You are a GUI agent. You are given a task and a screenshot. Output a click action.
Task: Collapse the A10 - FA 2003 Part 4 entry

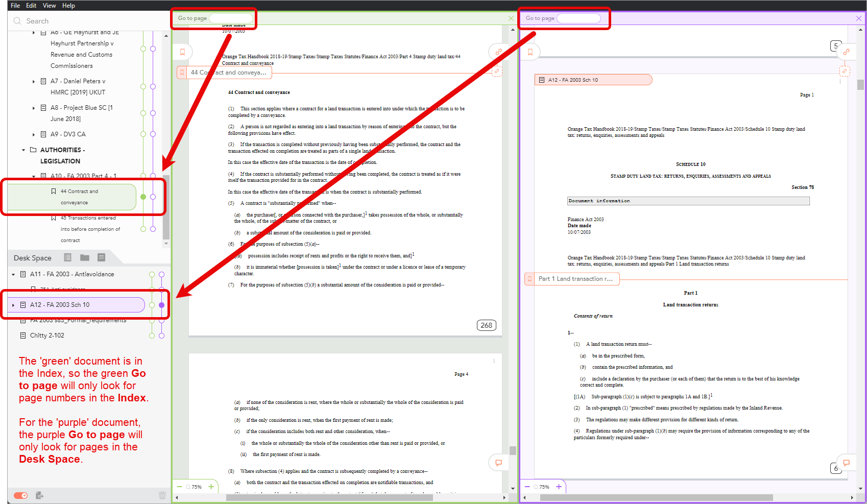click(x=34, y=176)
